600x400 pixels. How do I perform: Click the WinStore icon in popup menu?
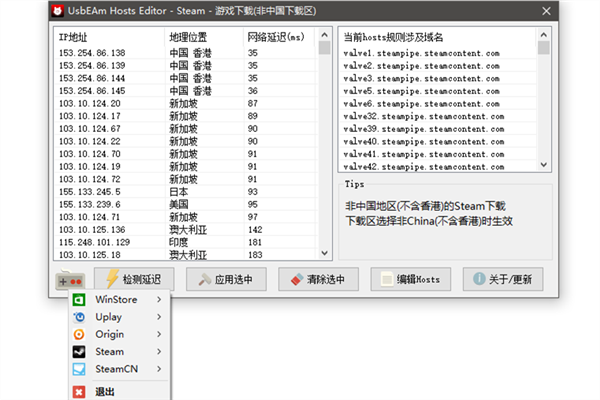coord(79,300)
